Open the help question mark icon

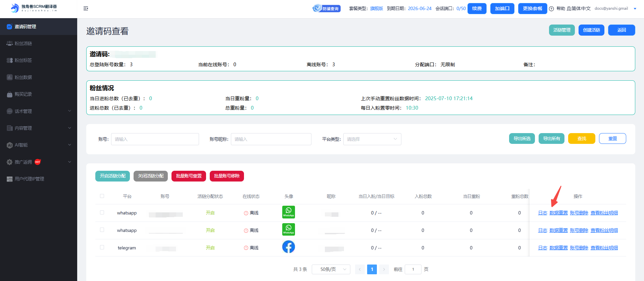(x=551, y=9)
